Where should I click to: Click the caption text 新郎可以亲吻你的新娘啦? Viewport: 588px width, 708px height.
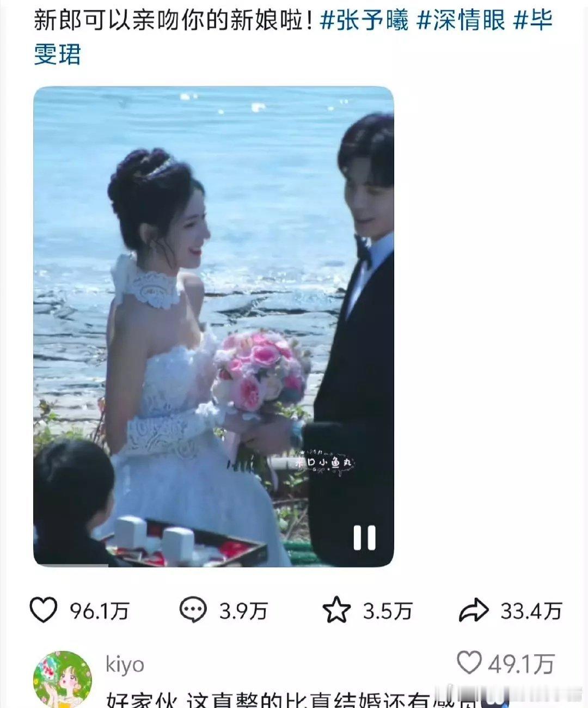(173, 21)
